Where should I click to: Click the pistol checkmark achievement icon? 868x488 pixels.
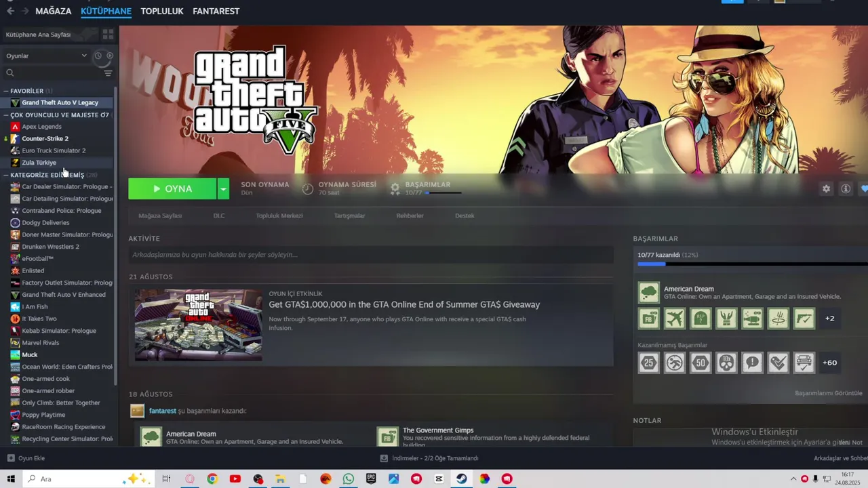pyautogui.click(x=804, y=318)
